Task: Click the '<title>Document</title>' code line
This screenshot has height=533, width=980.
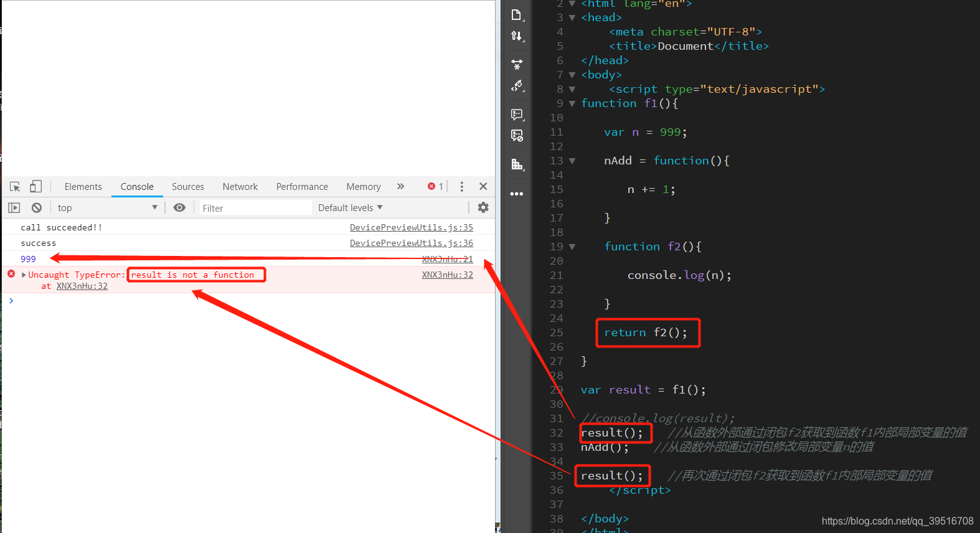Action: click(x=689, y=46)
